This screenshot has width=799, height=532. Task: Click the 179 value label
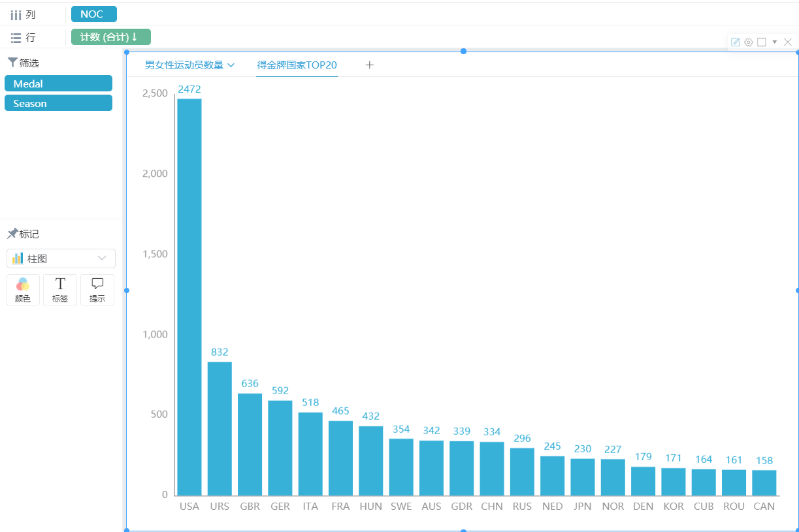coord(643,457)
